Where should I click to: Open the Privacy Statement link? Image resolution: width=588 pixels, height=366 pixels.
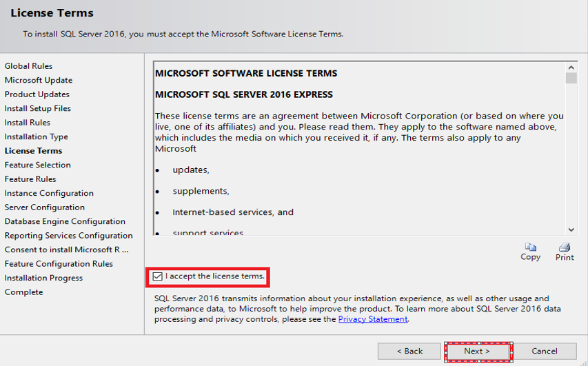tap(373, 319)
